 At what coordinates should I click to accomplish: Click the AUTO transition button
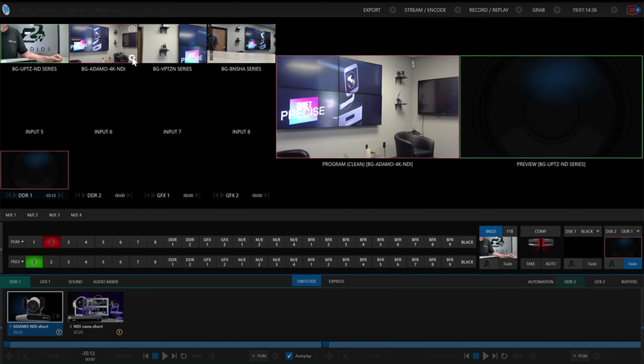coord(550,264)
